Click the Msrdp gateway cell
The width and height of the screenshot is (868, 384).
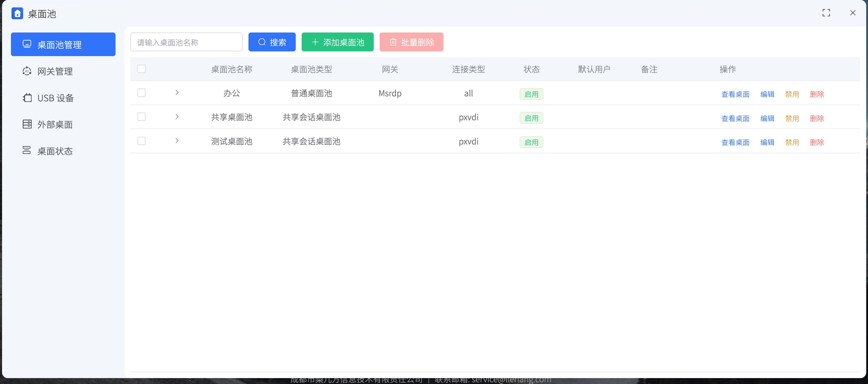click(x=390, y=93)
